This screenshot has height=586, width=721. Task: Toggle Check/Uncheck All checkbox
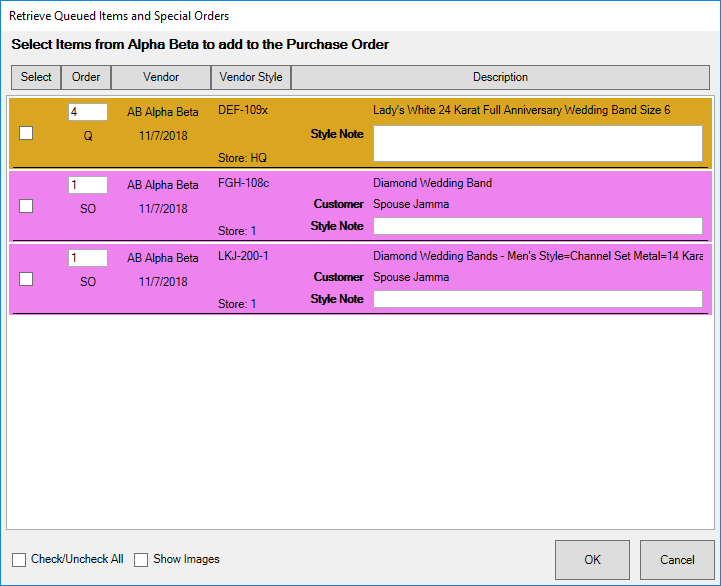20,560
